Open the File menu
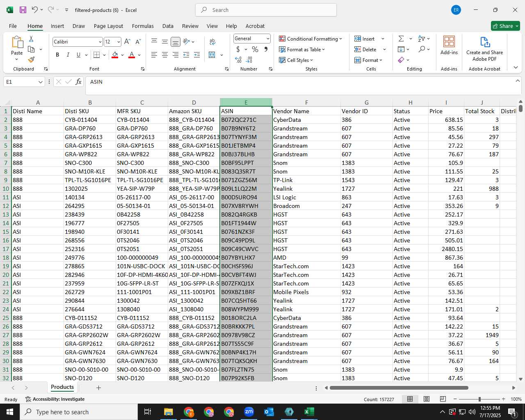The width and height of the screenshot is (525, 420). click(13, 26)
